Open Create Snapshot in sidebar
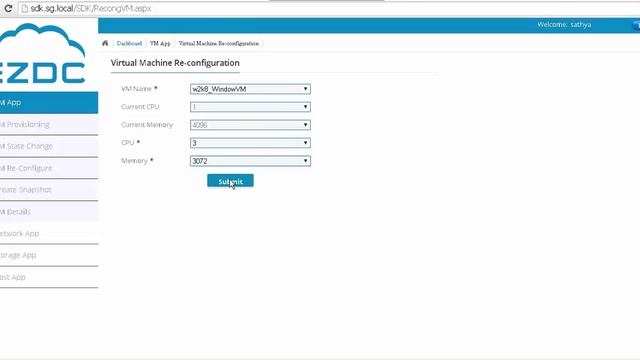 point(49,190)
